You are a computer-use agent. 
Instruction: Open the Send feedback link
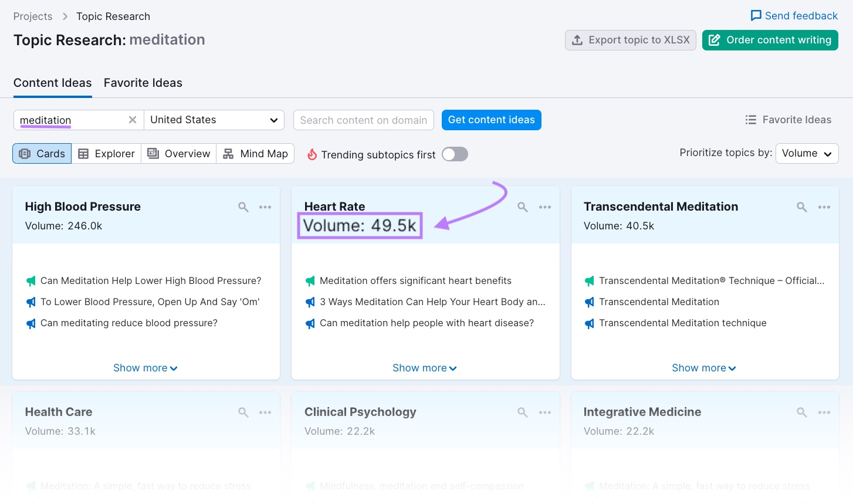click(794, 16)
